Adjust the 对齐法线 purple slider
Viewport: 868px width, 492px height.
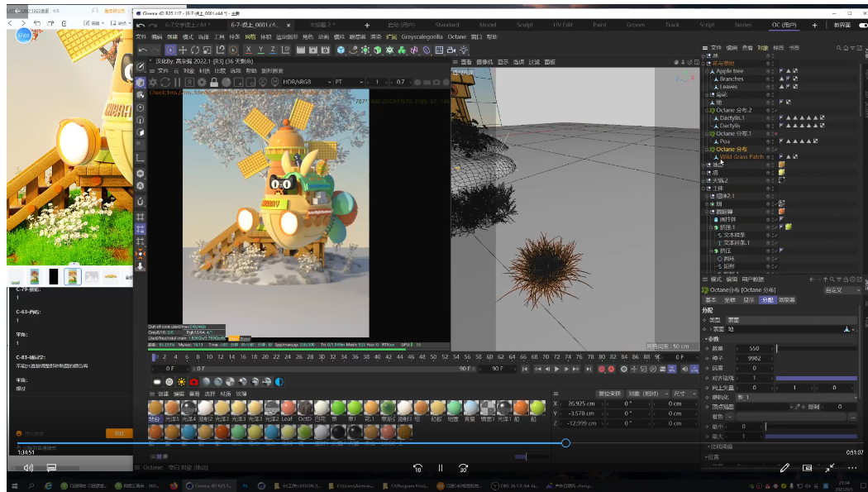coord(817,378)
